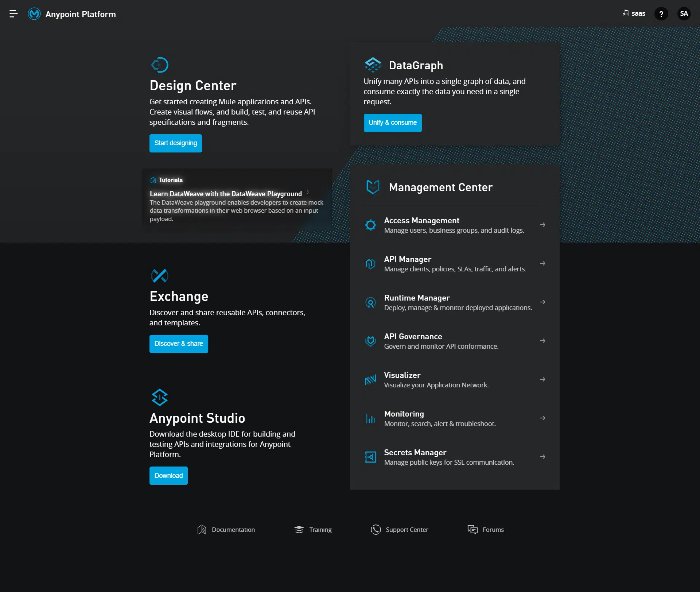Click the Tutorials label
Image resolution: width=700 pixels, height=592 pixels.
(171, 180)
